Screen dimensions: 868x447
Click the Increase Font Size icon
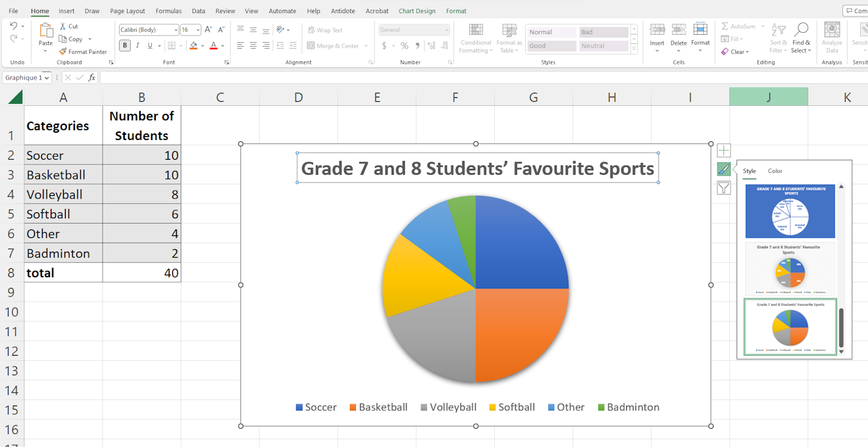(208, 30)
